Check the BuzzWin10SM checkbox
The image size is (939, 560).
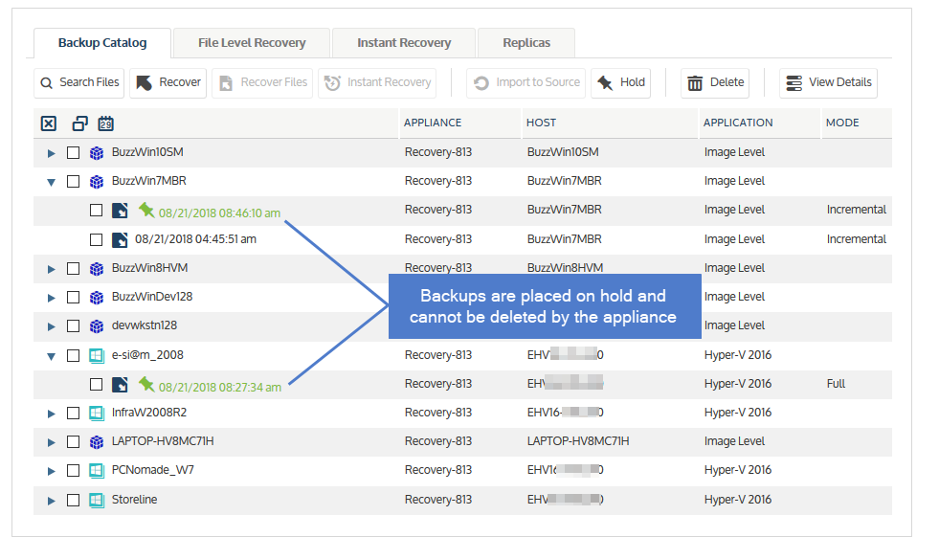click(73, 153)
